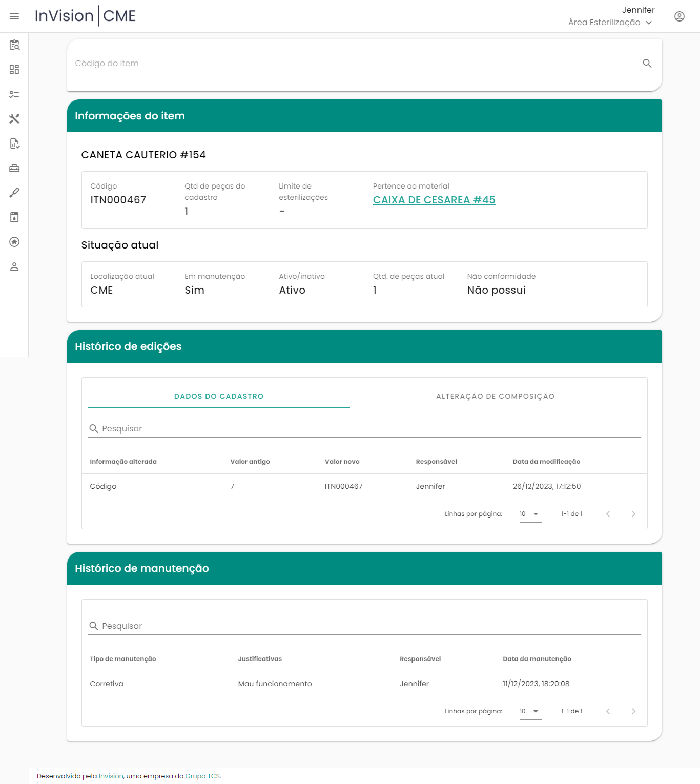Viewport: 700px width, 784px height.
Task: Open the home circle sidebar icon
Action: tap(14, 242)
